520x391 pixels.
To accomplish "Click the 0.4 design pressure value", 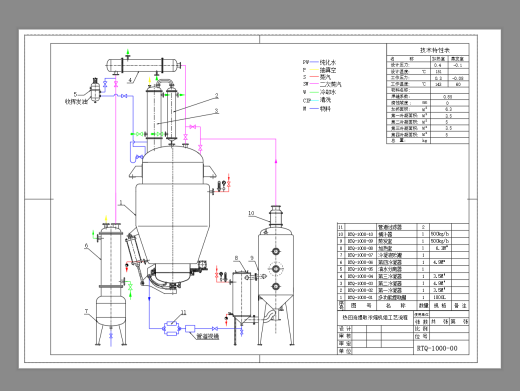I will pos(437,65).
